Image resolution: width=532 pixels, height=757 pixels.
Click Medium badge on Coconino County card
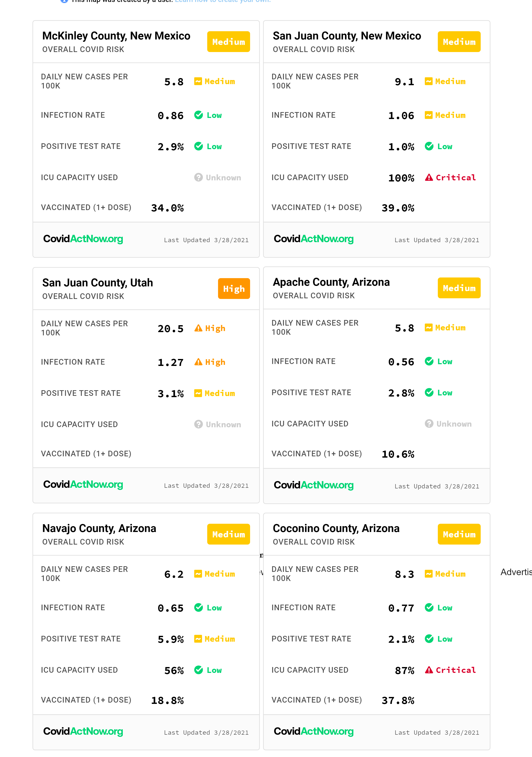point(459,534)
